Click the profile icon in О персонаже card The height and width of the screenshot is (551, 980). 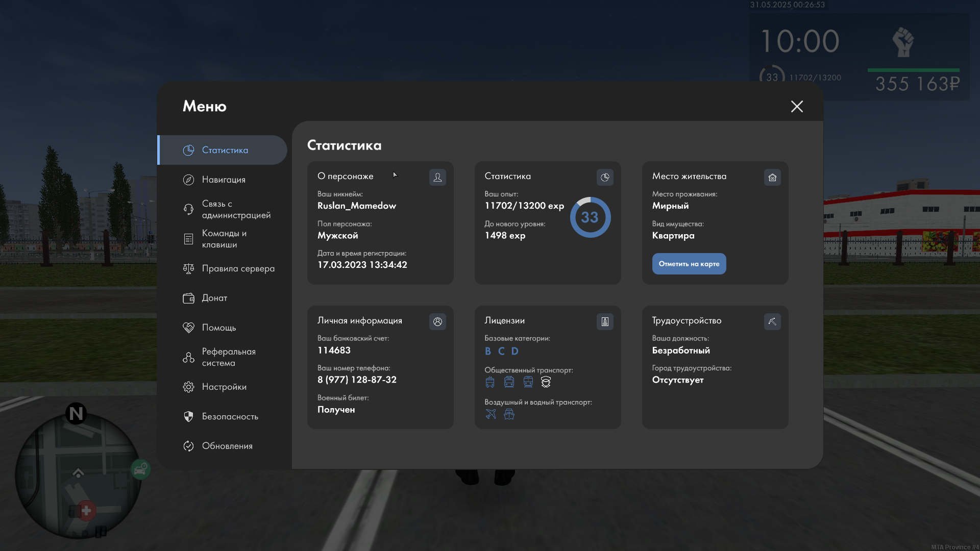click(437, 177)
